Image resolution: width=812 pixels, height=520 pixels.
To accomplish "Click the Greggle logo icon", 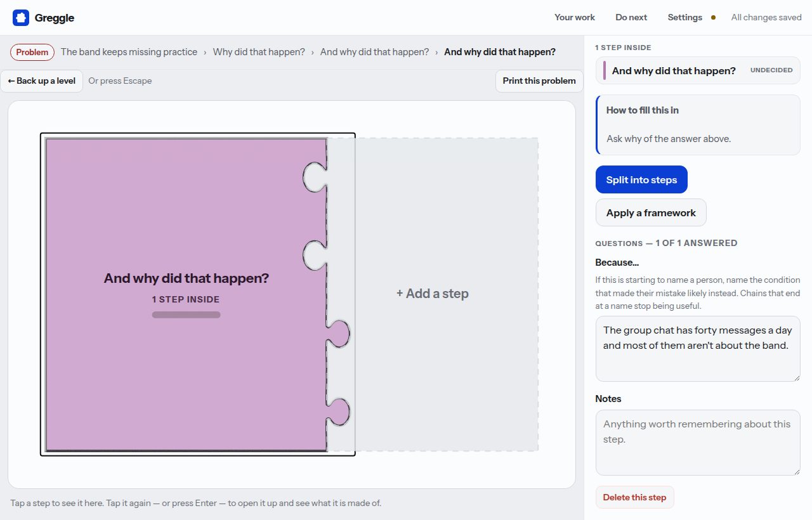I will point(21,18).
